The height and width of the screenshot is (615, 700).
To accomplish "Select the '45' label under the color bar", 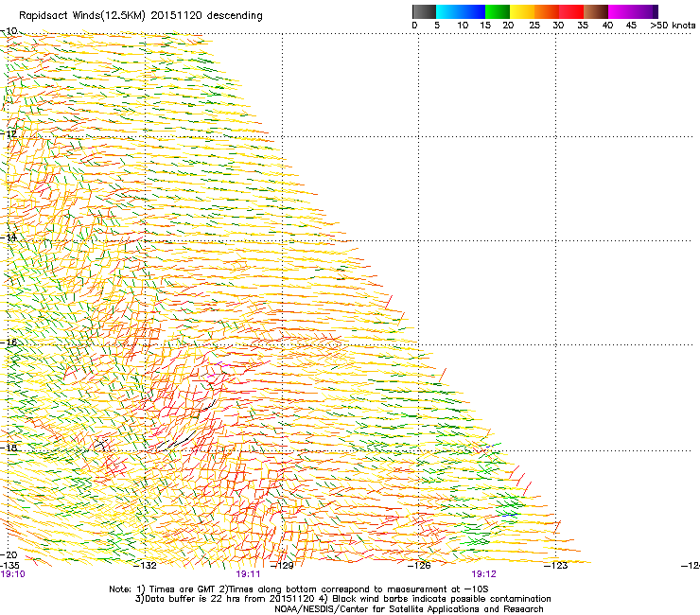I will [631, 26].
